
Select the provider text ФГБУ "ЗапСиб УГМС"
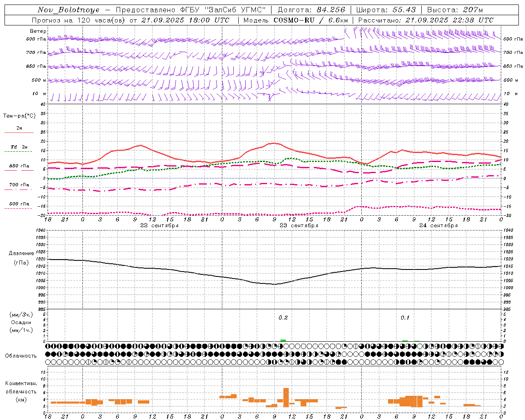click(223, 10)
